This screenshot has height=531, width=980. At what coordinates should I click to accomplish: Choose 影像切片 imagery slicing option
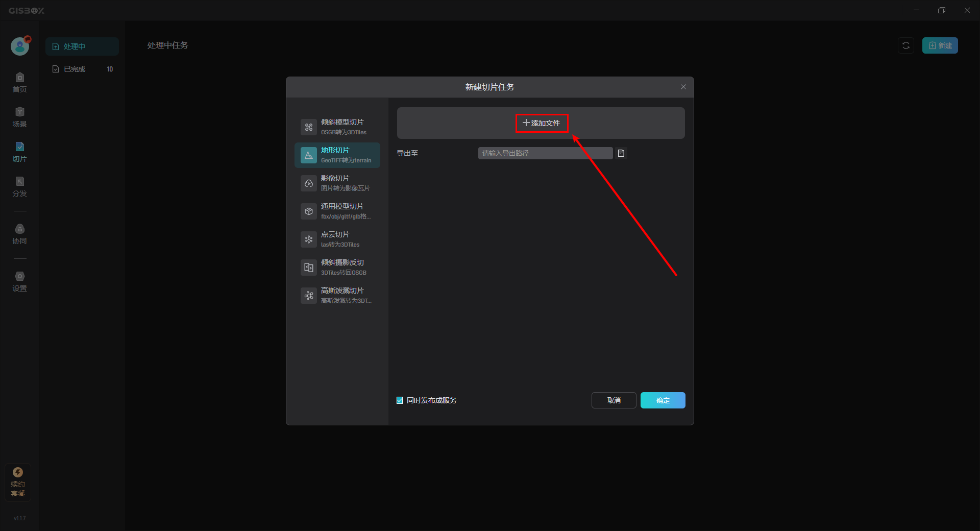coord(337,183)
